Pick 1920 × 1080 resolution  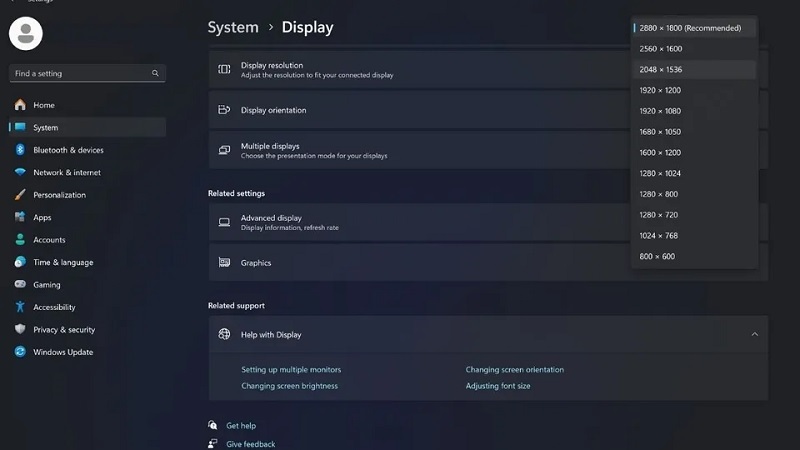pyautogui.click(x=694, y=111)
